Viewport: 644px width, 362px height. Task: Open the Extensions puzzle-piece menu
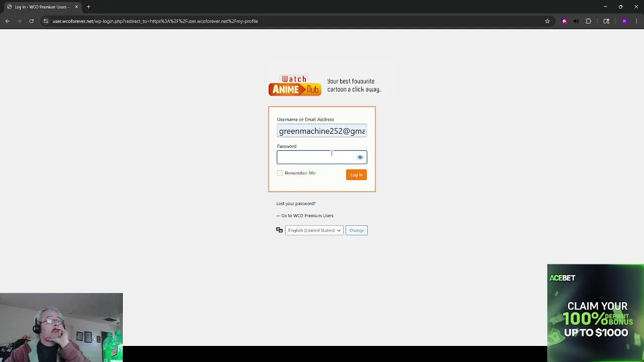point(588,21)
